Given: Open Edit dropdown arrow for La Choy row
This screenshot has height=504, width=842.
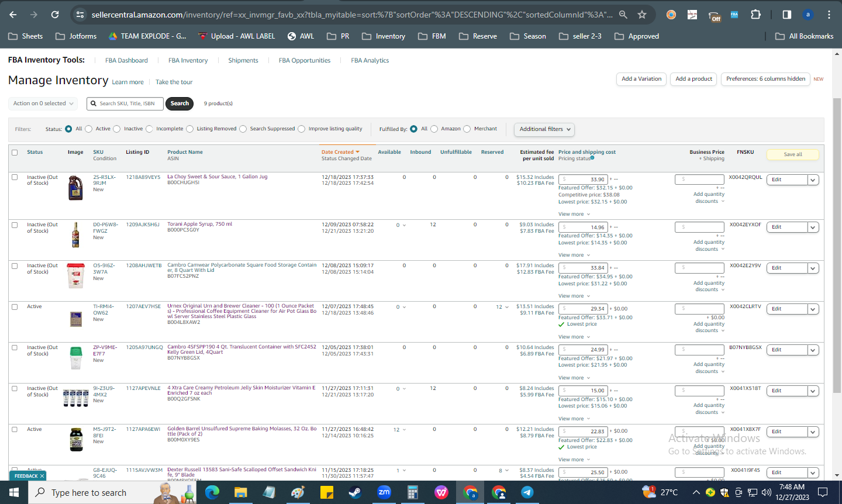Looking at the screenshot, I should tap(813, 180).
